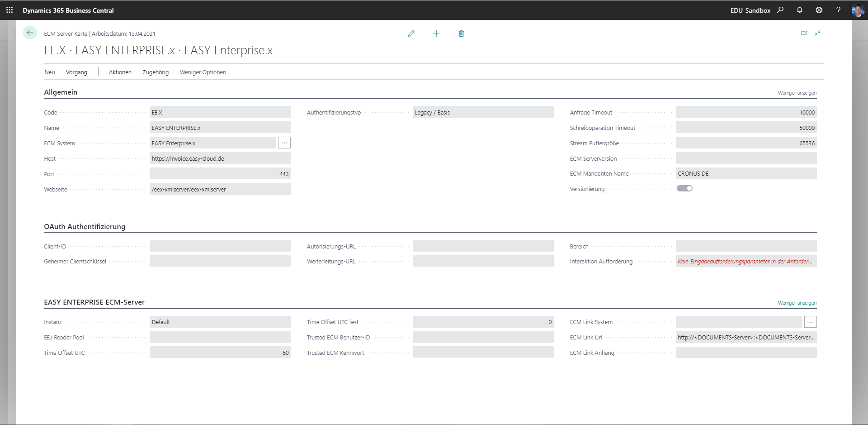Click the Trusted ECM Kennwort field

pyautogui.click(x=483, y=353)
